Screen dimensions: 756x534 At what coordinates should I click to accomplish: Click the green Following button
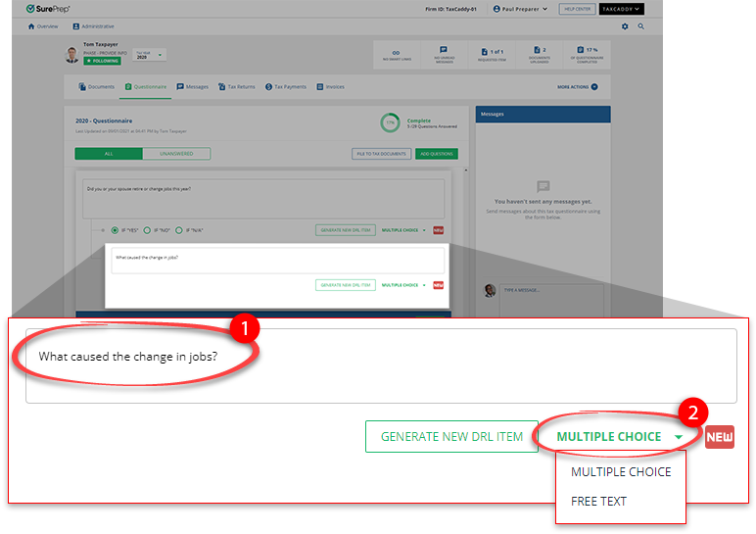point(102,61)
